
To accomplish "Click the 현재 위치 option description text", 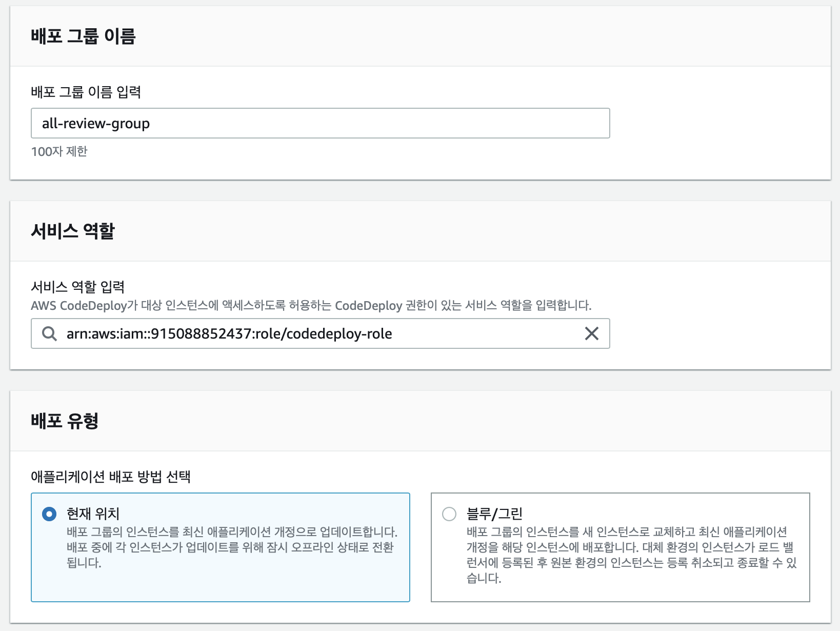I will 232,547.
